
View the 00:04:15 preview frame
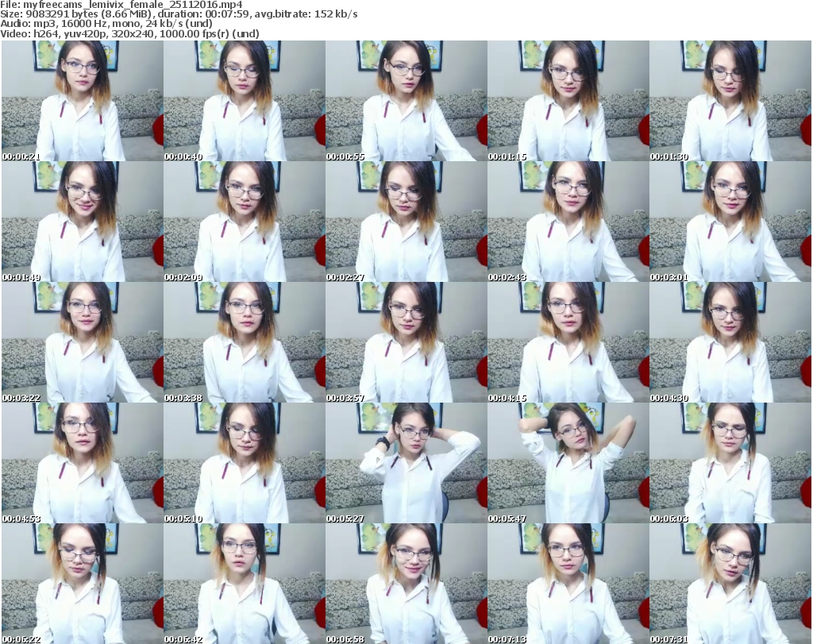click(x=568, y=342)
